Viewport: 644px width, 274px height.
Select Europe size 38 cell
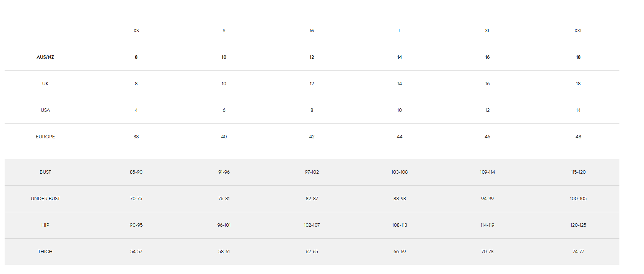click(x=136, y=137)
